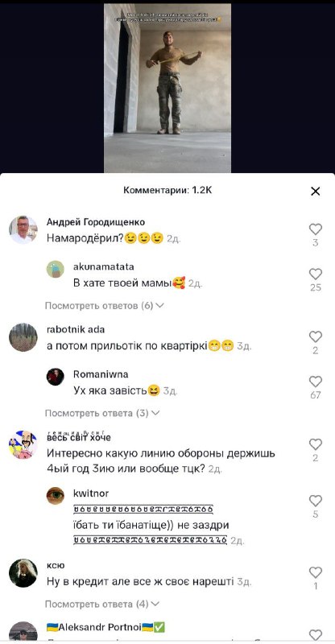Viewport: 335px width, 644px height.
Task: Open the akunamatata username link
Action: tap(104, 266)
